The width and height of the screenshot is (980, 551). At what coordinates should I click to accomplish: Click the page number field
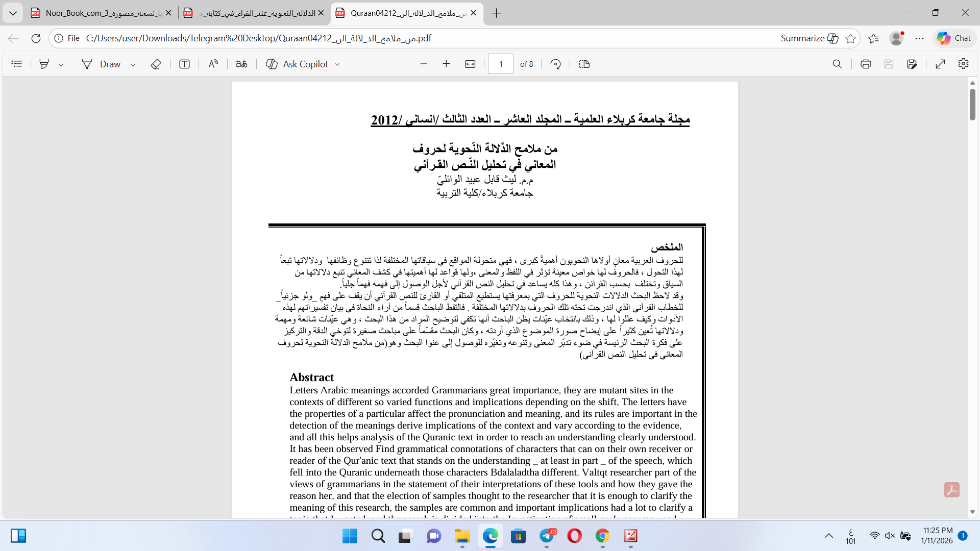tap(501, 64)
